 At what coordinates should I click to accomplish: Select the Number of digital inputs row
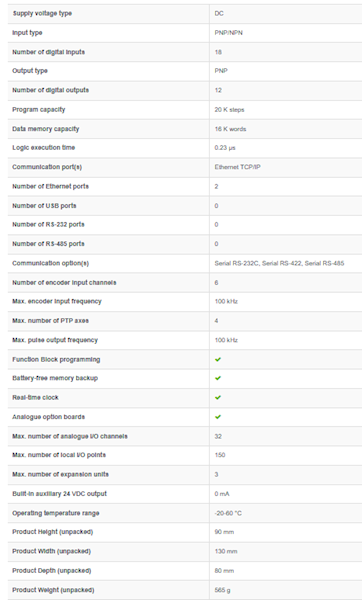(185, 52)
